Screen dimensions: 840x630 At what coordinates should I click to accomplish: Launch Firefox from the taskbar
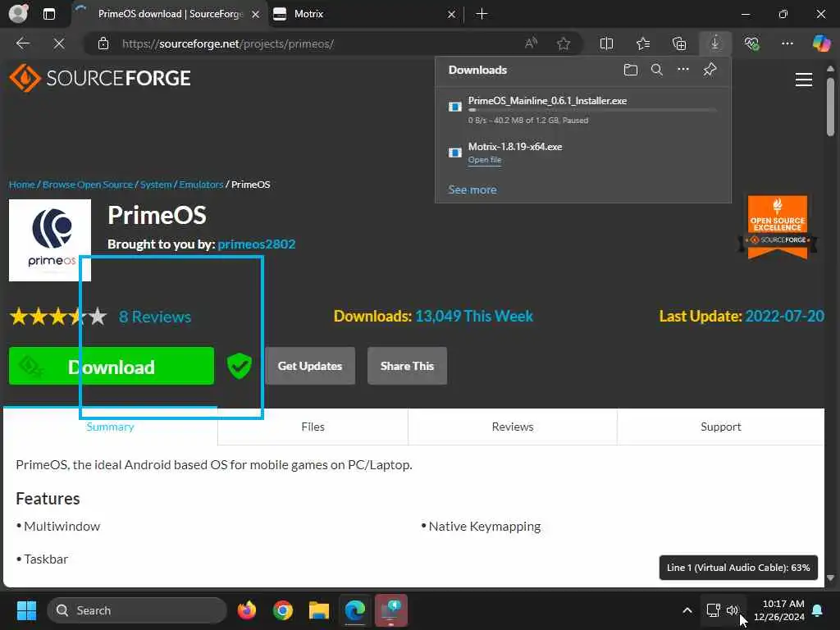[x=247, y=610]
